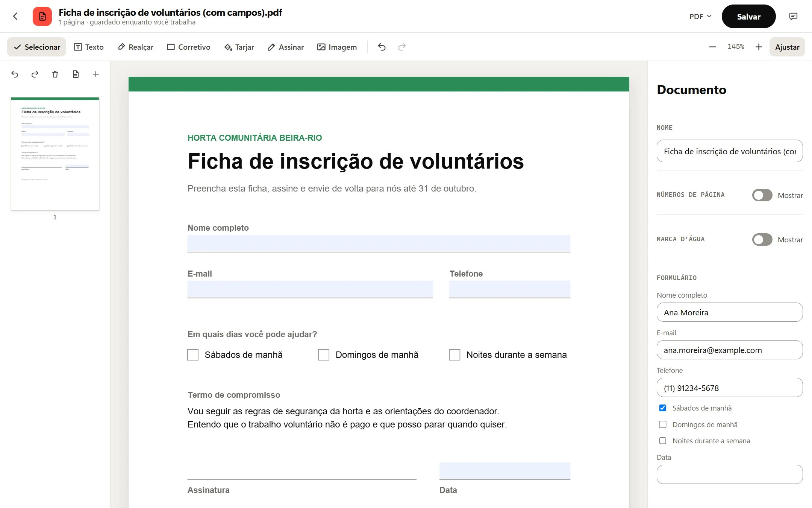Select the Texto tool
This screenshot has height=508, width=812.
[x=89, y=47]
